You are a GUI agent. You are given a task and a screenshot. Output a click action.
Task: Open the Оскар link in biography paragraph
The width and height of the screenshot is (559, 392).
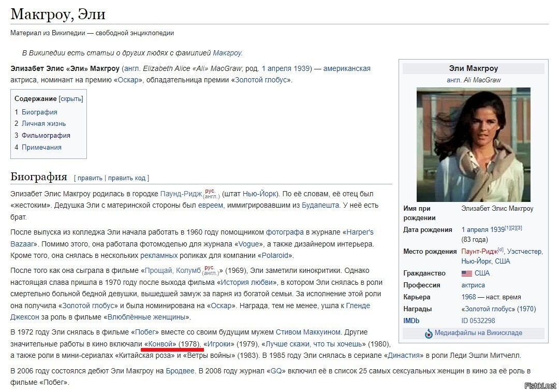(x=220, y=306)
